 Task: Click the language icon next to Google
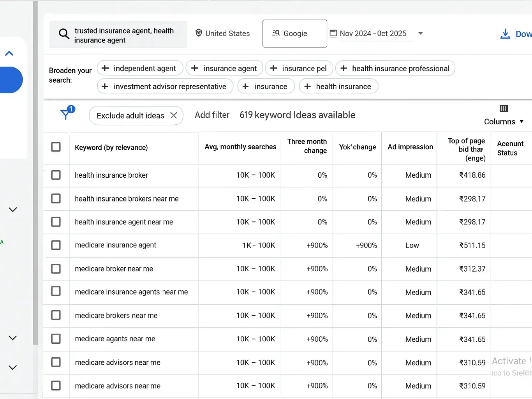(x=276, y=33)
